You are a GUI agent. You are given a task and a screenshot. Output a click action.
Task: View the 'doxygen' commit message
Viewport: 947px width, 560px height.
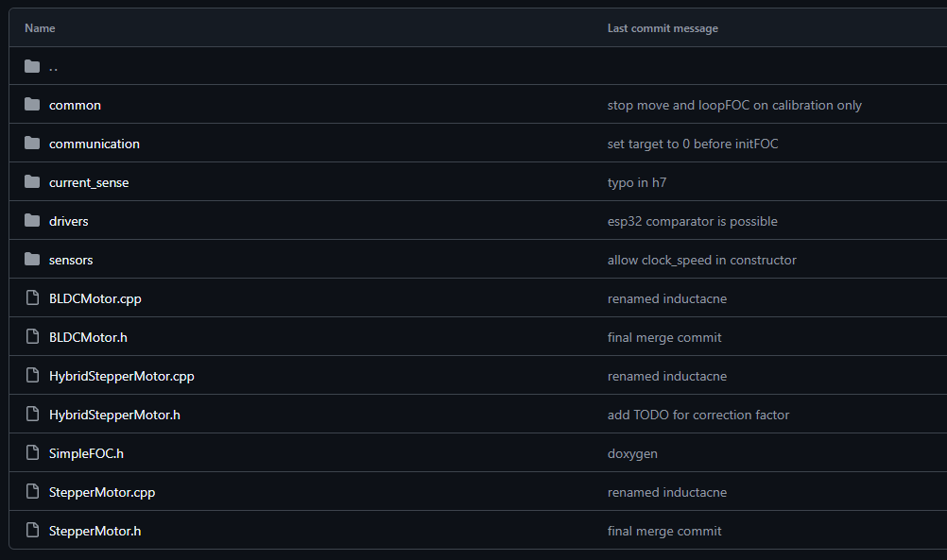point(632,454)
